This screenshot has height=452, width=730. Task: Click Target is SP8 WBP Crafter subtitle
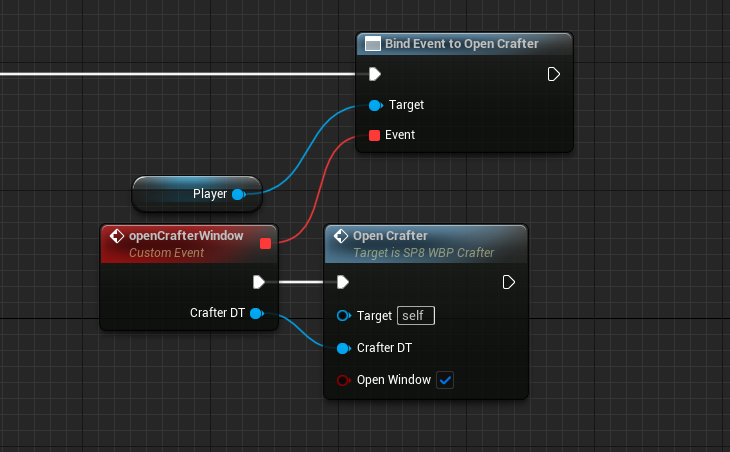[423, 253]
